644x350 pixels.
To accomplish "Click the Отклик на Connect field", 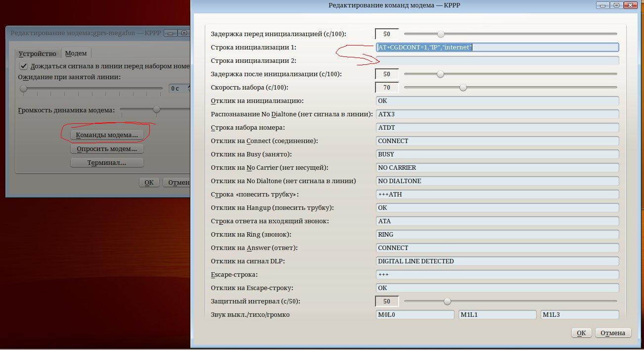I will (497, 141).
